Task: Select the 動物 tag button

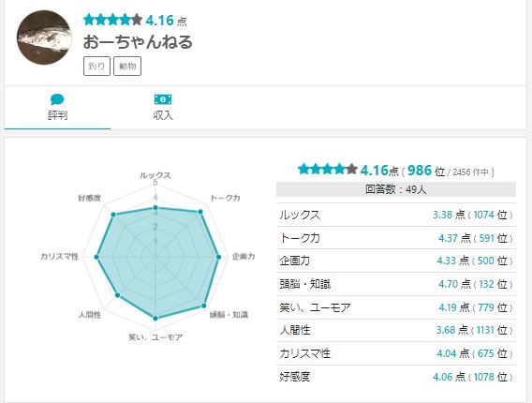Action: [127, 66]
